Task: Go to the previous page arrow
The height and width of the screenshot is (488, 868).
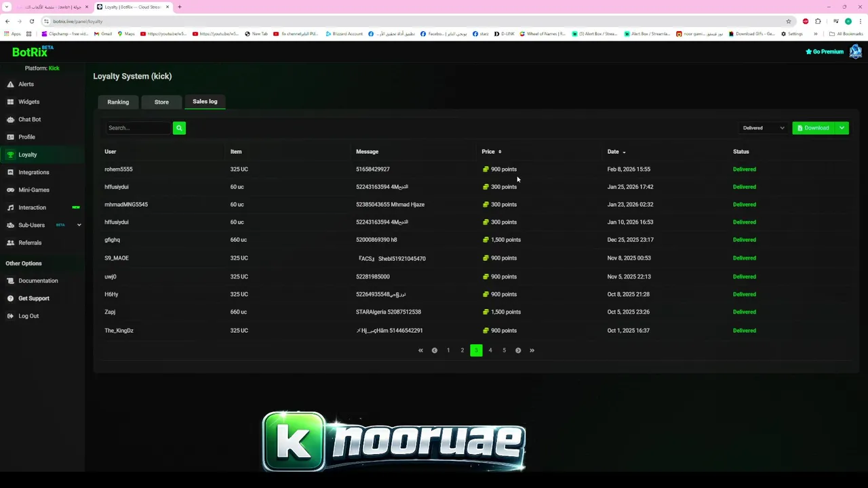Action: pyautogui.click(x=435, y=350)
